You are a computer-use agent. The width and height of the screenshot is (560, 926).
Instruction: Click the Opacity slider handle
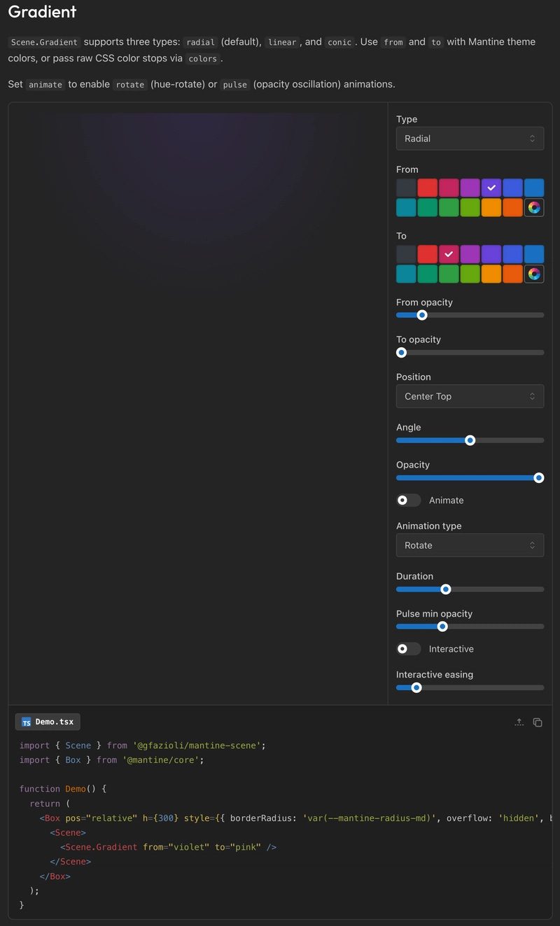click(x=538, y=478)
